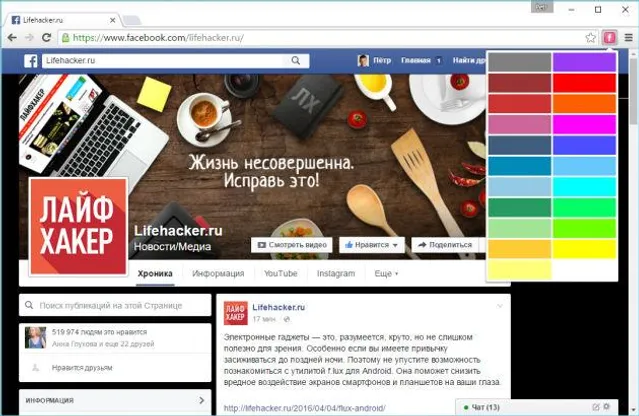Open chat settings gear icon

(606, 407)
